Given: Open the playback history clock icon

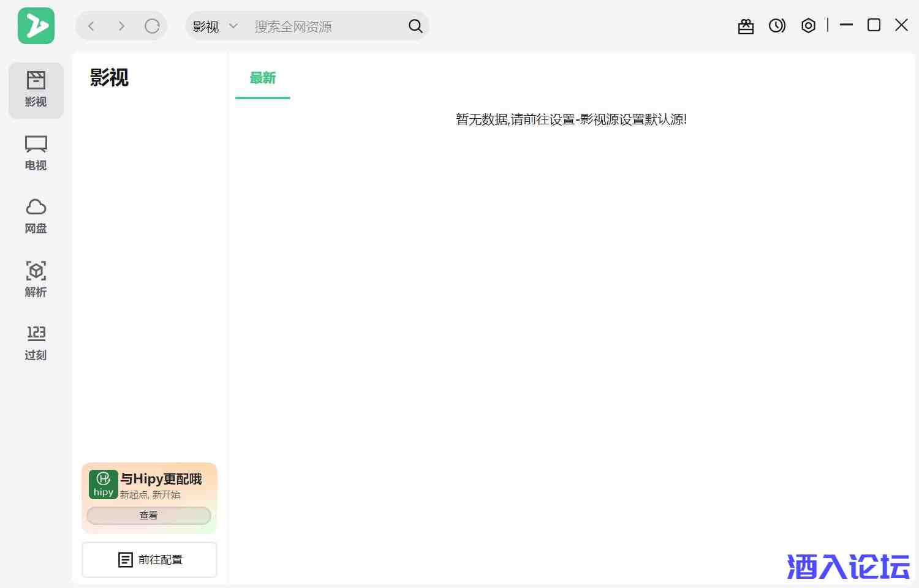Looking at the screenshot, I should (777, 26).
